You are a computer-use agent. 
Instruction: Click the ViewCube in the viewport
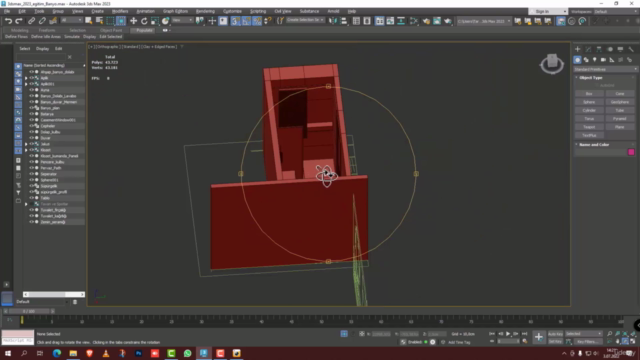(x=552, y=64)
